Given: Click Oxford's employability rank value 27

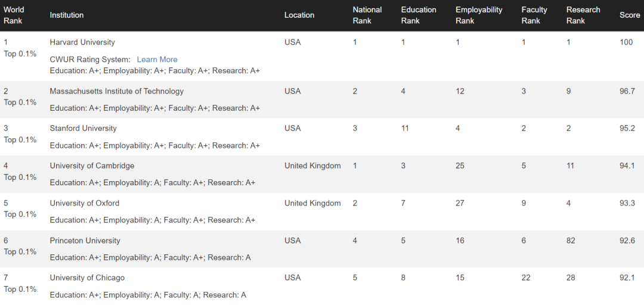Looking at the screenshot, I should click(460, 203).
